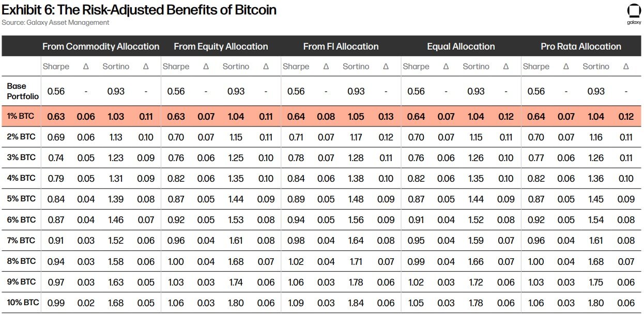Select the 1.09 Sharpe value cell
644x316 pixels.
(x=296, y=303)
